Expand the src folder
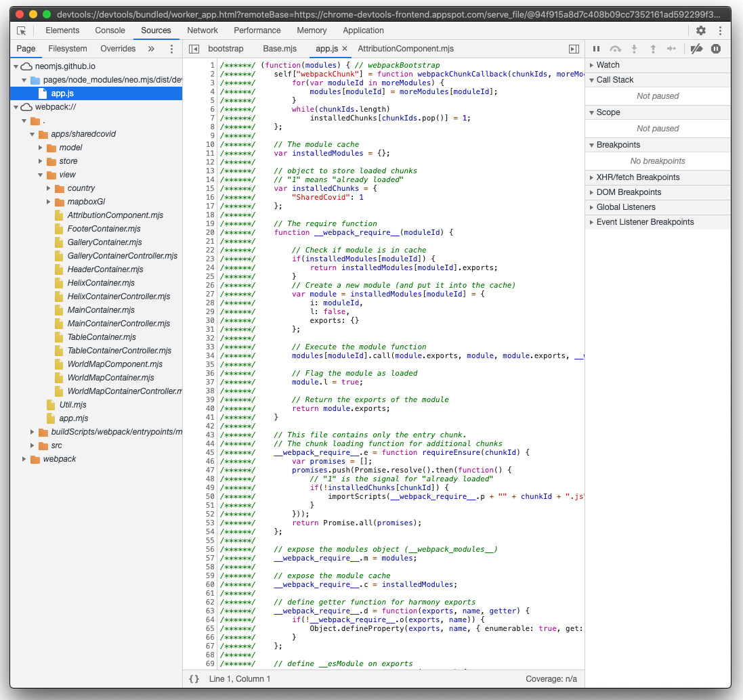Image resolution: width=743 pixels, height=700 pixels. click(x=32, y=445)
